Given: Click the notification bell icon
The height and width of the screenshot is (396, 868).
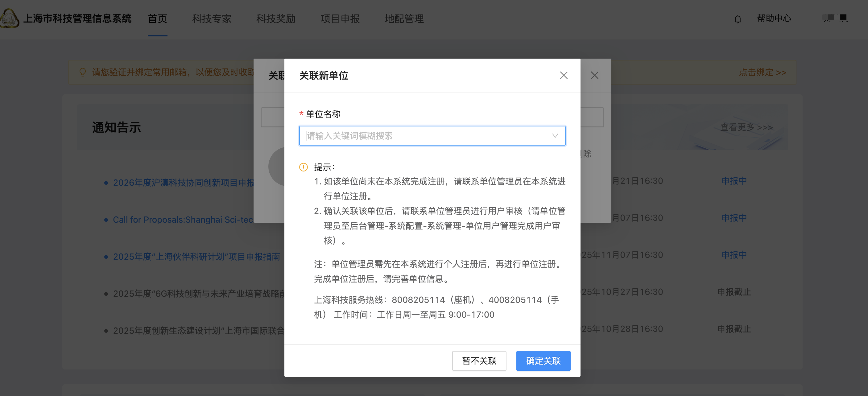Looking at the screenshot, I should pyautogui.click(x=738, y=19).
